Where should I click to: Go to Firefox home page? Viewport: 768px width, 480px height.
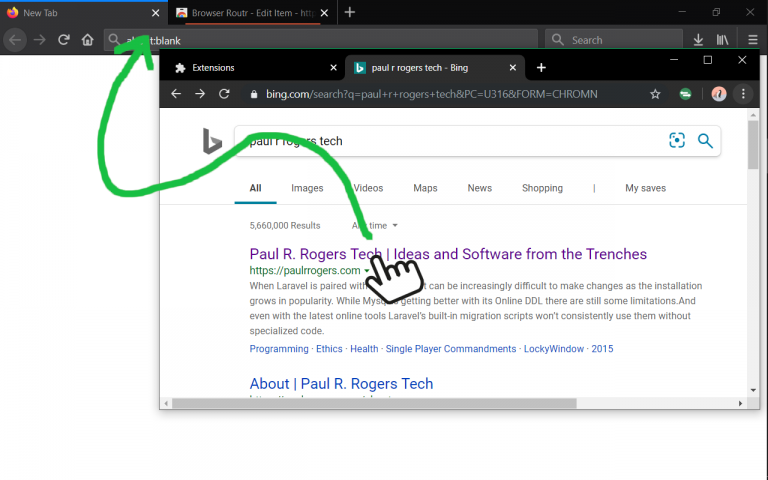coord(88,40)
